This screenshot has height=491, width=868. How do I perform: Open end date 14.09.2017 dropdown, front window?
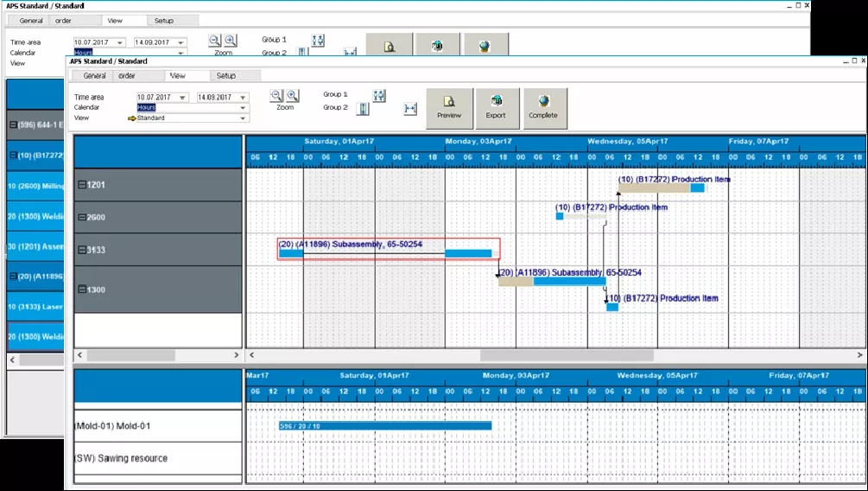[243, 97]
